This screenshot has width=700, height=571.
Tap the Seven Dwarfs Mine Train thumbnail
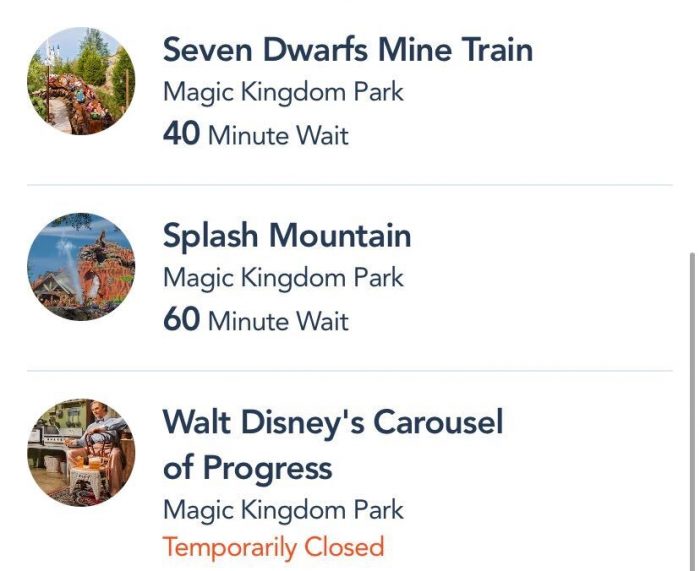[x=80, y=81]
